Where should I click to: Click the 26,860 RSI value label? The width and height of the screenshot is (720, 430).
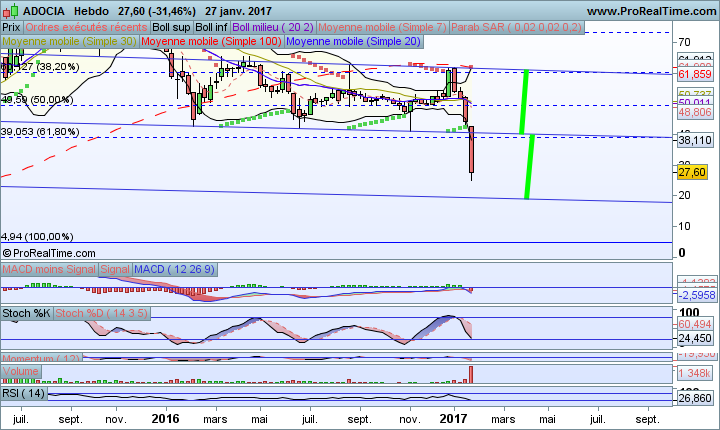(x=695, y=398)
